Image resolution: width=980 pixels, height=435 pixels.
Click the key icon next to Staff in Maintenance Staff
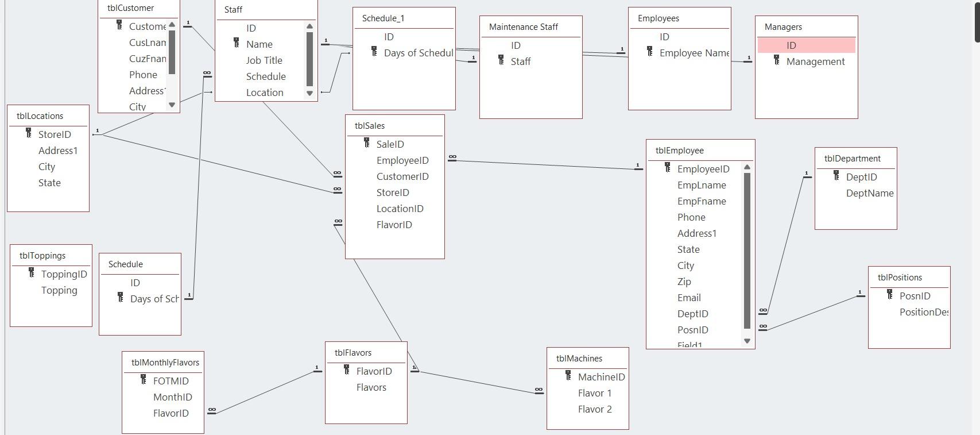click(x=501, y=60)
